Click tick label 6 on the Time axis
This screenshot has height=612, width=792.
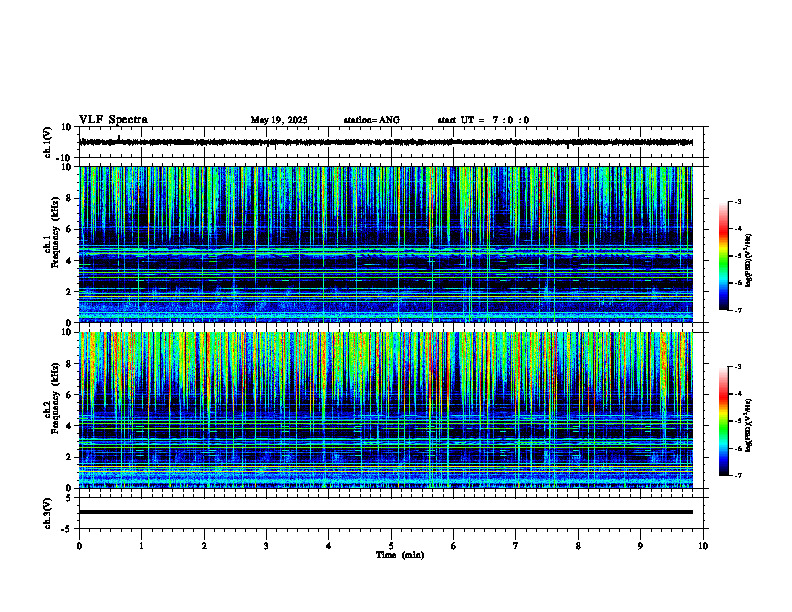coord(454,546)
